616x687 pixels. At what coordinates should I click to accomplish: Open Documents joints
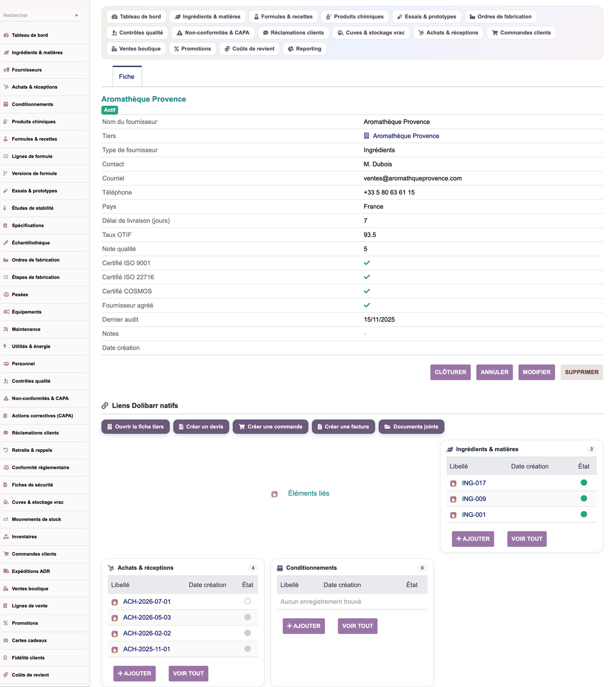[412, 427]
